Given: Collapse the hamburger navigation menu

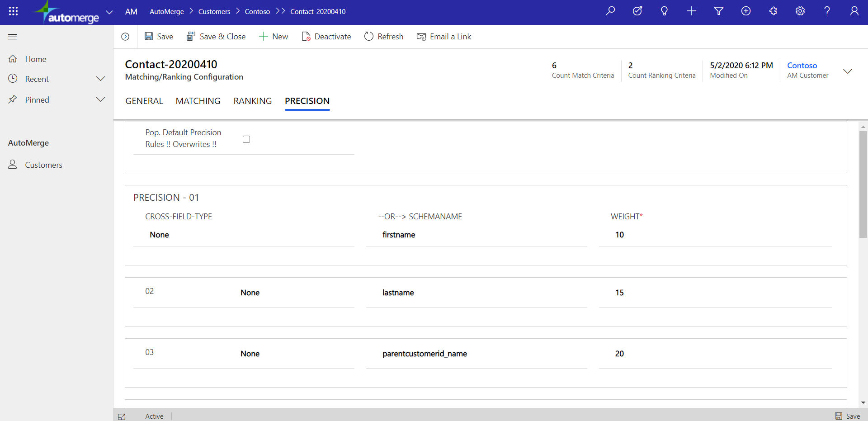Looking at the screenshot, I should pos(13,37).
